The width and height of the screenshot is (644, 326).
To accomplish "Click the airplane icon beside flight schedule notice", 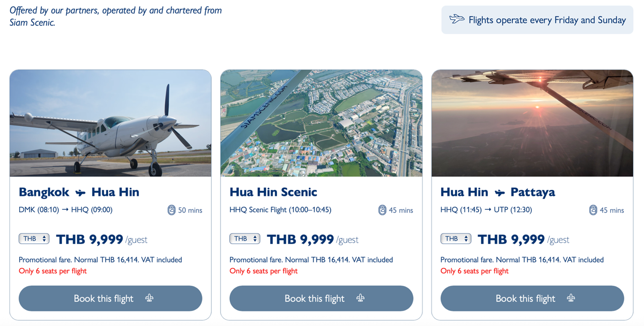I will (457, 19).
